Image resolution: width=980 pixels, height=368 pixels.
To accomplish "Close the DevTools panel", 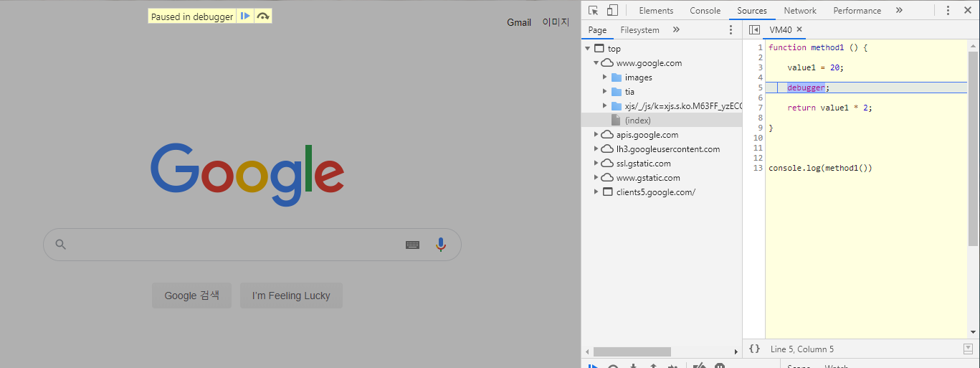I will click(968, 10).
